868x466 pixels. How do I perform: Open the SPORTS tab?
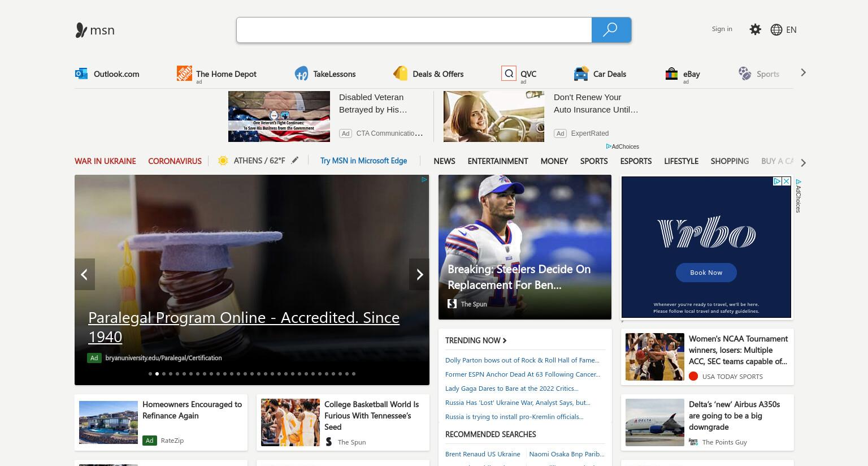tap(594, 161)
